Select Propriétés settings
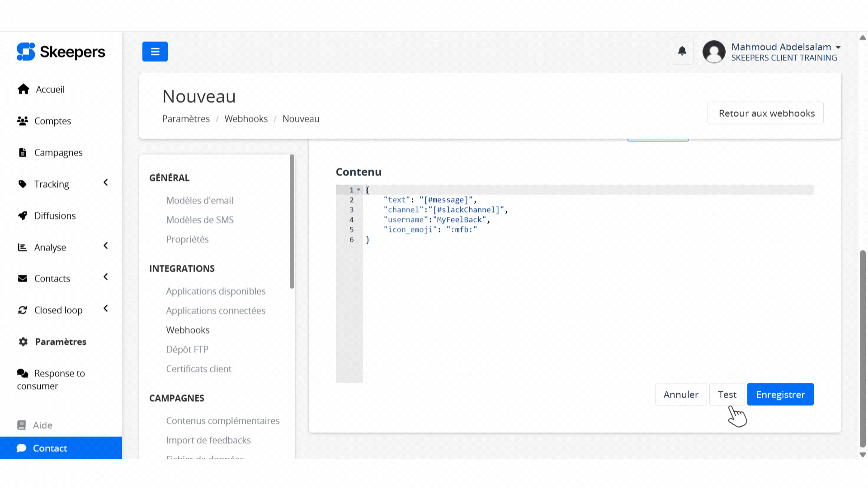This screenshot has width=868, height=488. 187,239
